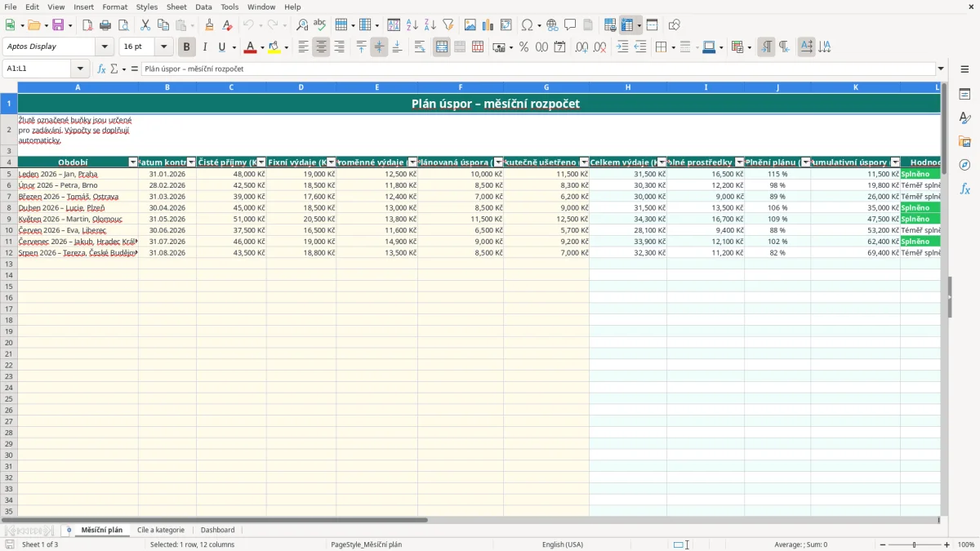
Task: Select the Sort Ascending icon
Action: click(x=412, y=25)
